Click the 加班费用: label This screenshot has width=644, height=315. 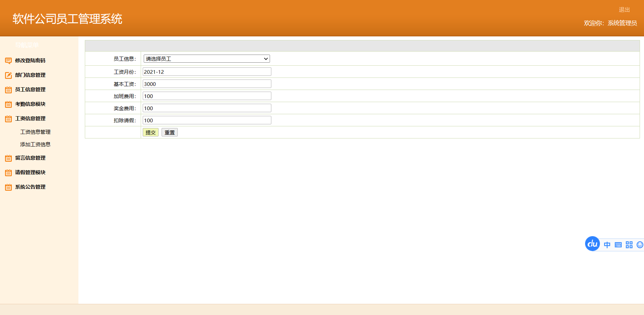[125, 96]
